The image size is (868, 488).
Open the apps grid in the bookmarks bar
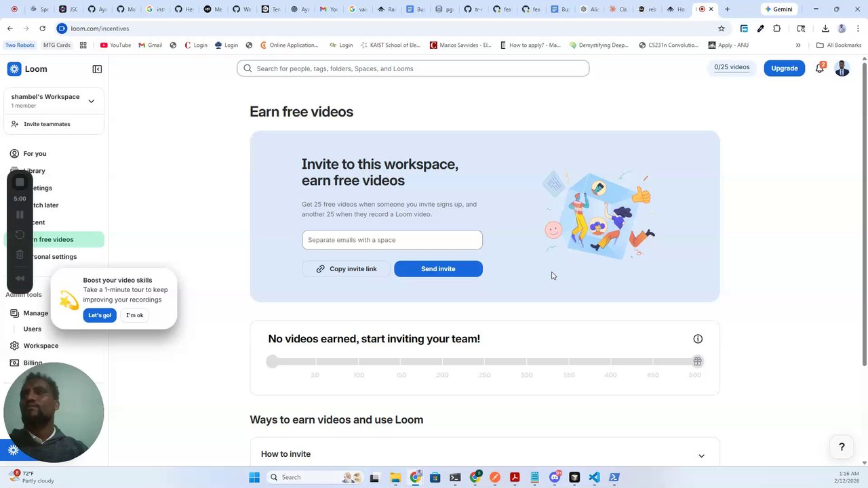click(x=83, y=45)
